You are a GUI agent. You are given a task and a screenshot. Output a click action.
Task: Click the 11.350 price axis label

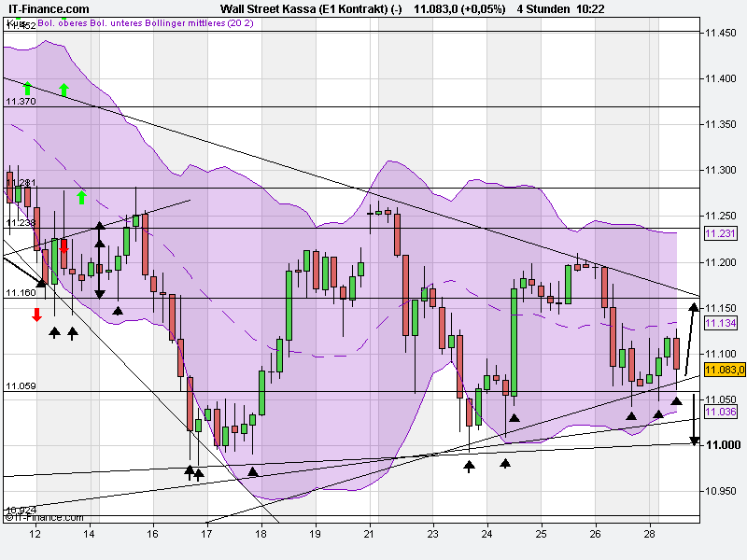(720, 124)
